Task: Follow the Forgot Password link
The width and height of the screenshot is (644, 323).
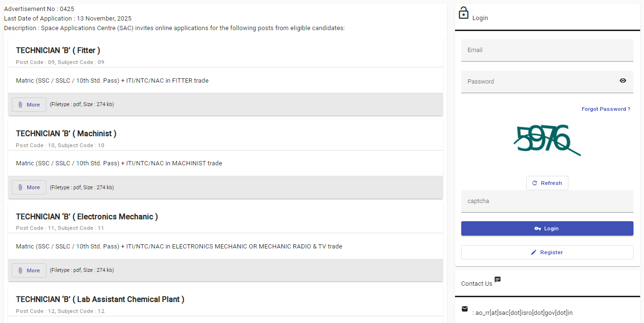Action: point(605,109)
